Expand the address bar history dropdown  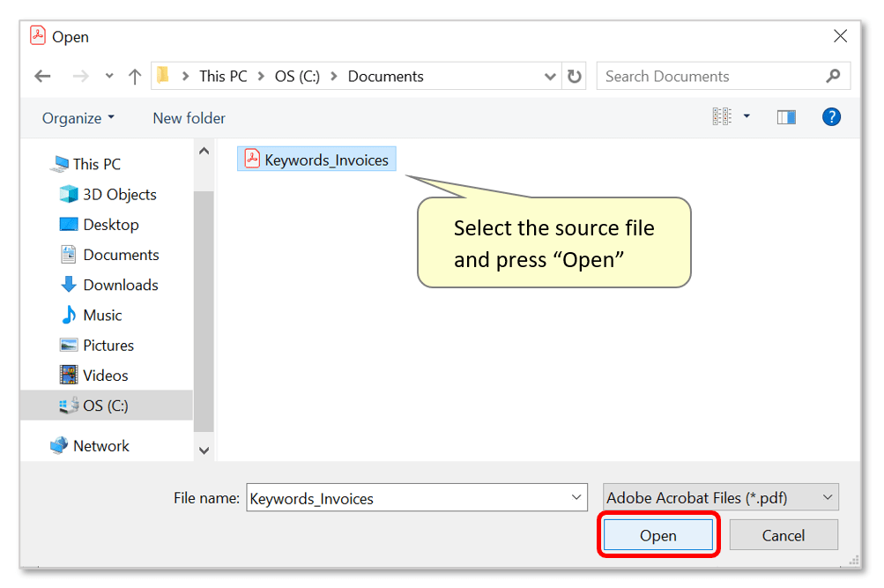tap(550, 77)
